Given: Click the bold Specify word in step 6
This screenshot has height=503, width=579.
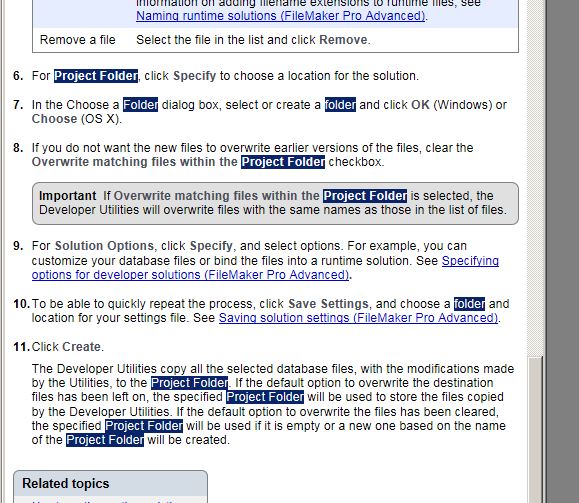Looking at the screenshot, I should coord(195,76).
